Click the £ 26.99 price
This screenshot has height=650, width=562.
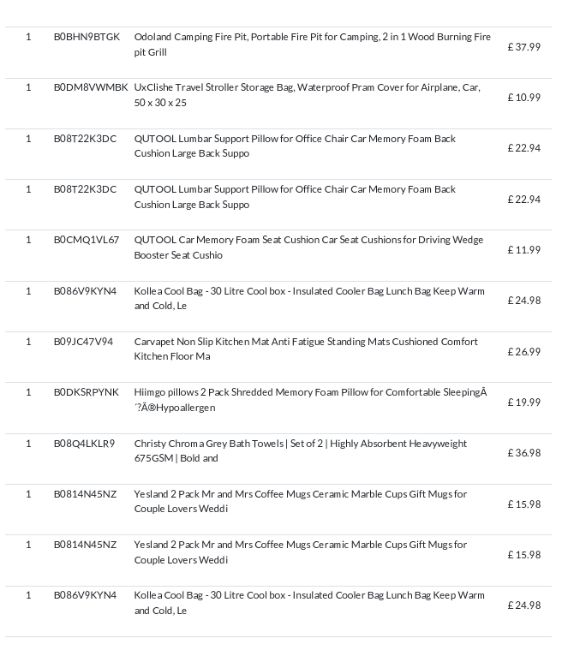(x=524, y=352)
